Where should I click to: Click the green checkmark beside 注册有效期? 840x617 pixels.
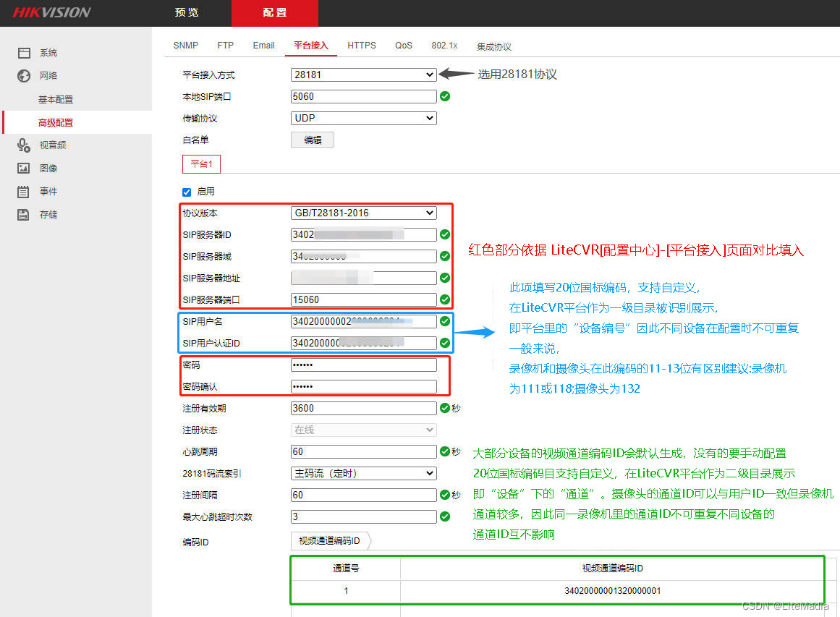(x=445, y=408)
